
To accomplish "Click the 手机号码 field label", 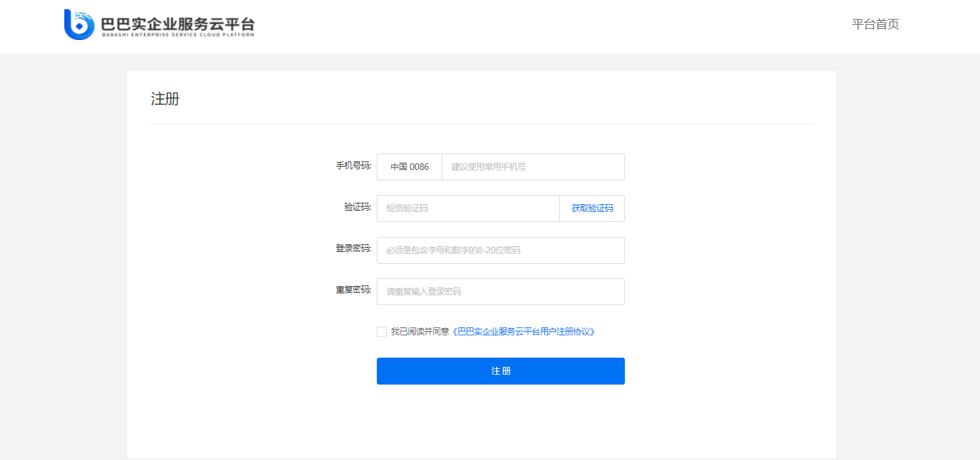I will tap(353, 166).
